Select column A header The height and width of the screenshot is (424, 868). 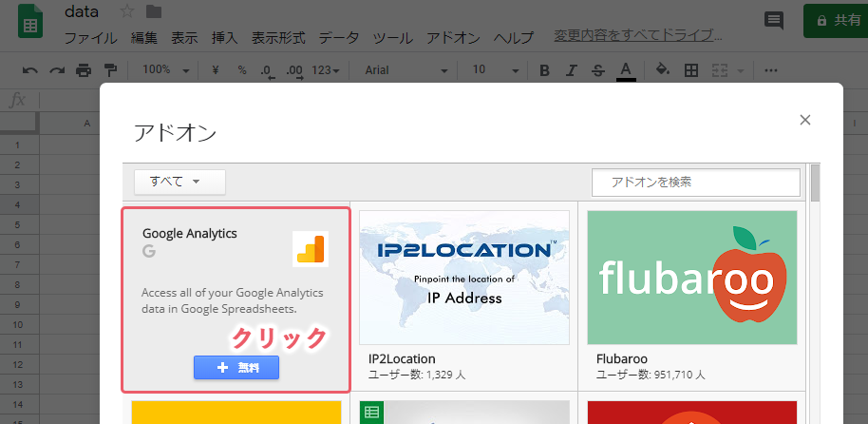point(69,123)
